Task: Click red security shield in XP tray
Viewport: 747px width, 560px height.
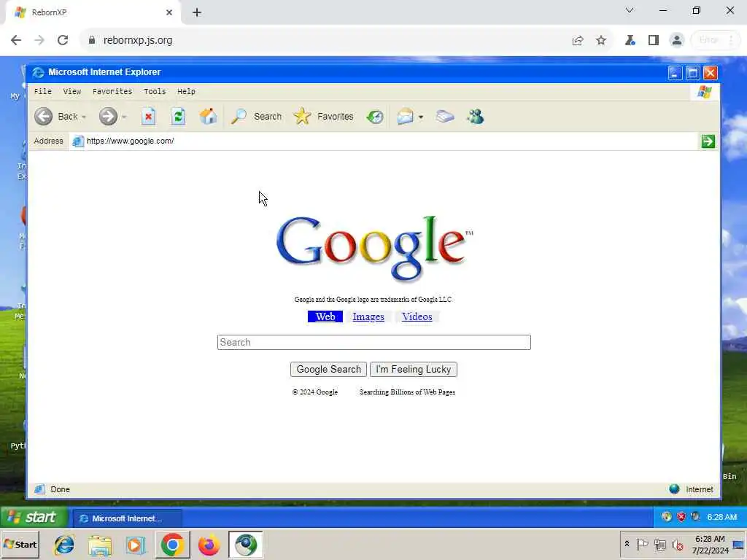Action: coord(681,517)
